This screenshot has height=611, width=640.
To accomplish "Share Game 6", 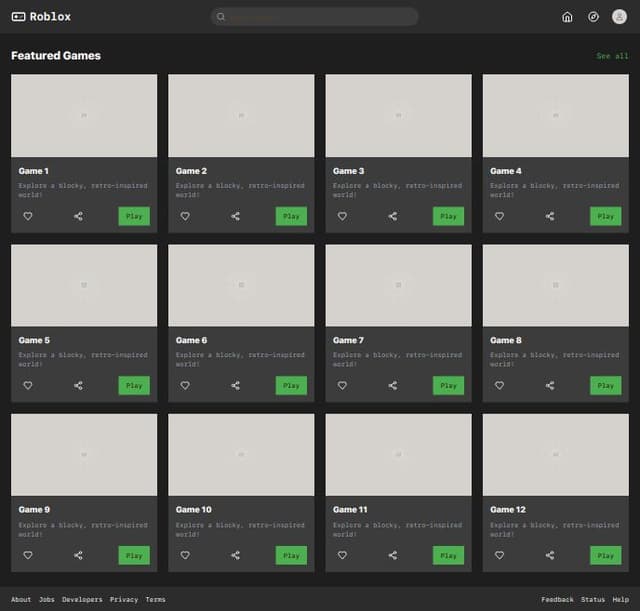I will click(x=236, y=386).
